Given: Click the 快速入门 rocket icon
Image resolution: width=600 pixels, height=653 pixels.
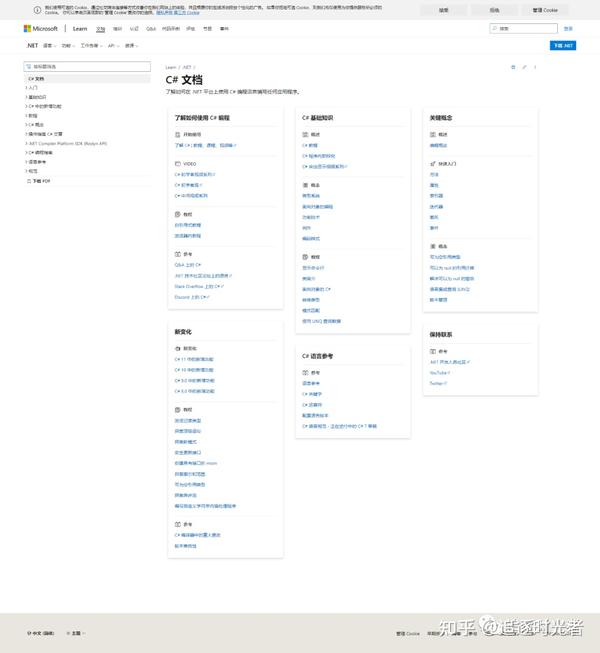Looking at the screenshot, I should tap(433, 164).
